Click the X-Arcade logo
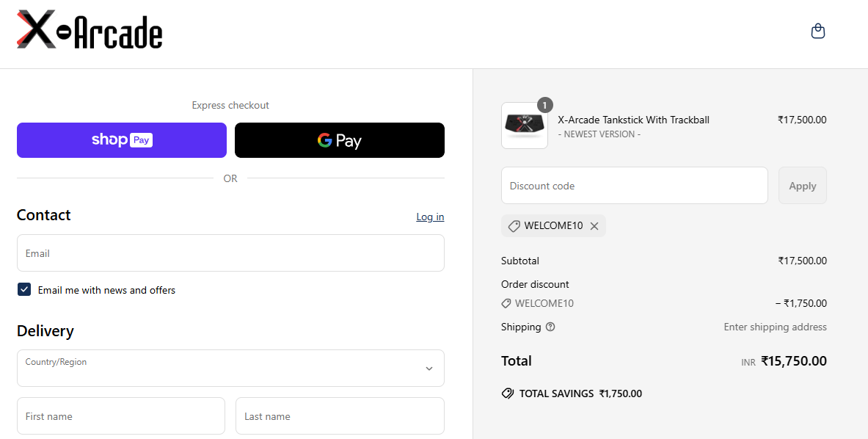 click(89, 29)
